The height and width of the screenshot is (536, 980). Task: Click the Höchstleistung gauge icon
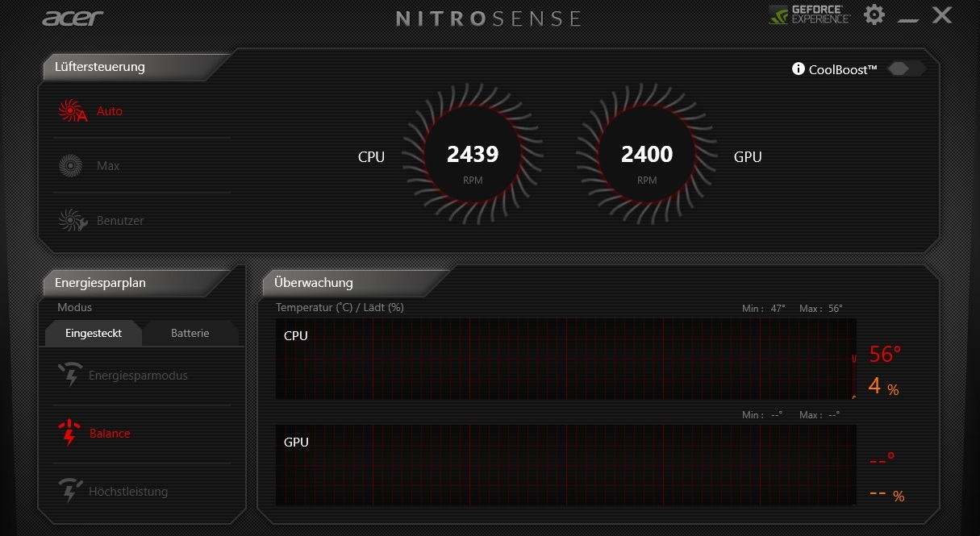70,491
